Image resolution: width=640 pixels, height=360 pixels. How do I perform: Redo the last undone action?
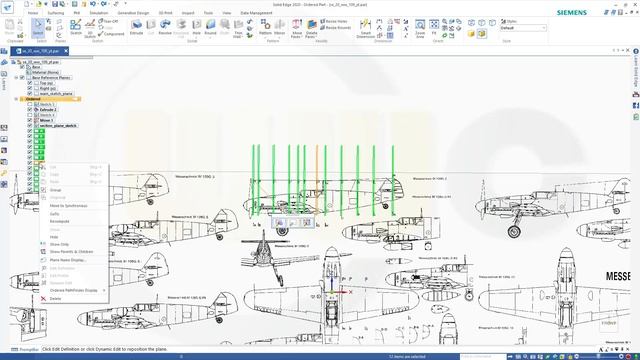[104, 4]
